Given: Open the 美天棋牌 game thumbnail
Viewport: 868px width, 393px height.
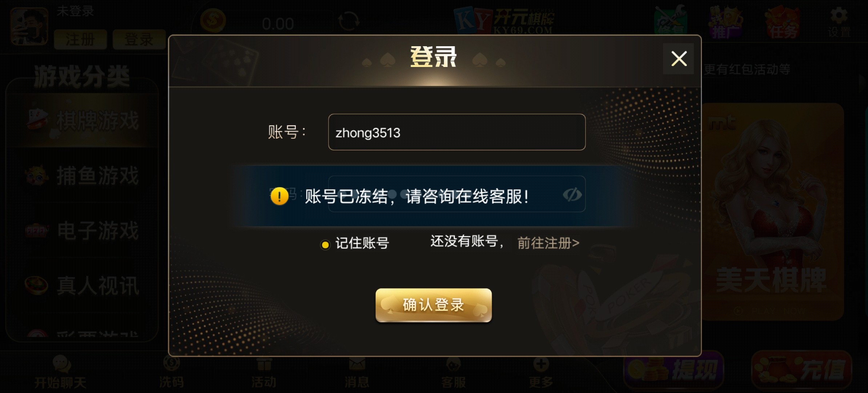Looking at the screenshot, I should tap(772, 212).
